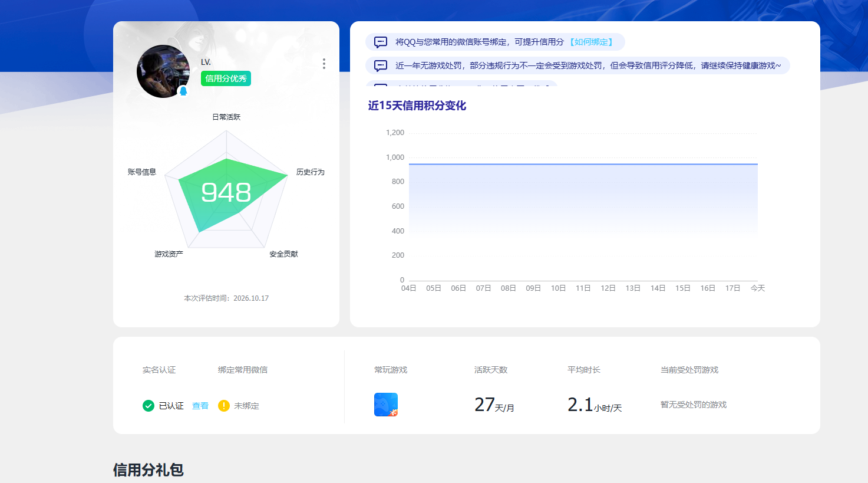Click the 1,200 value on the chart axis
This screenshot has height=483, width=868.
coord(395,133)
